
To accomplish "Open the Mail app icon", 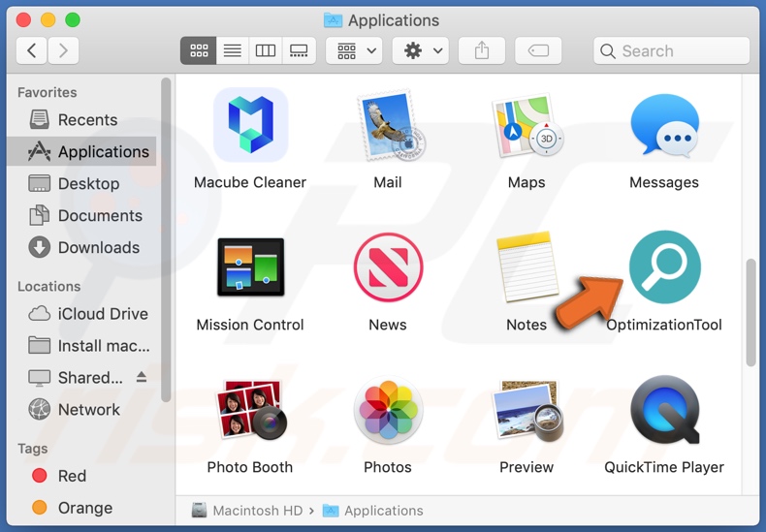I will tap(391, 126).
